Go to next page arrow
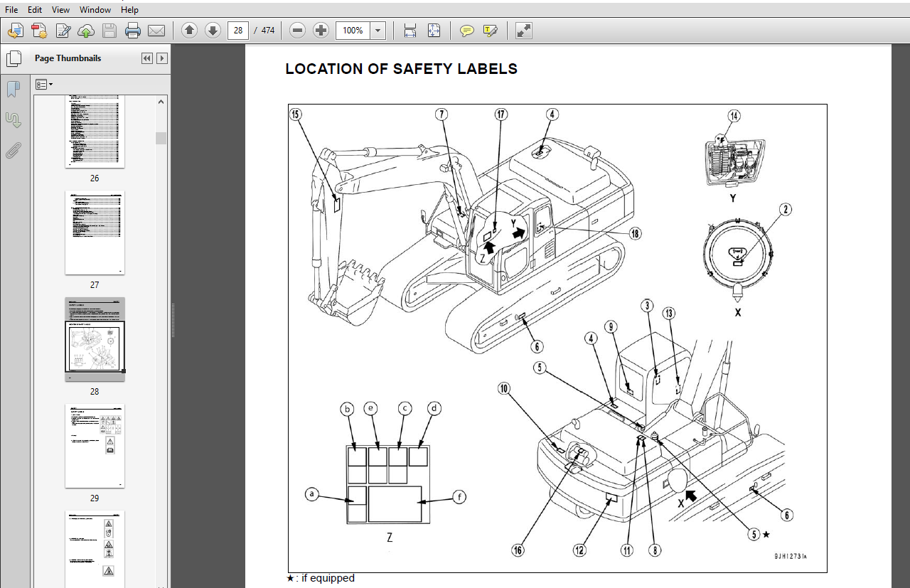Screen dimensions: 910x588 pos(213,31)
